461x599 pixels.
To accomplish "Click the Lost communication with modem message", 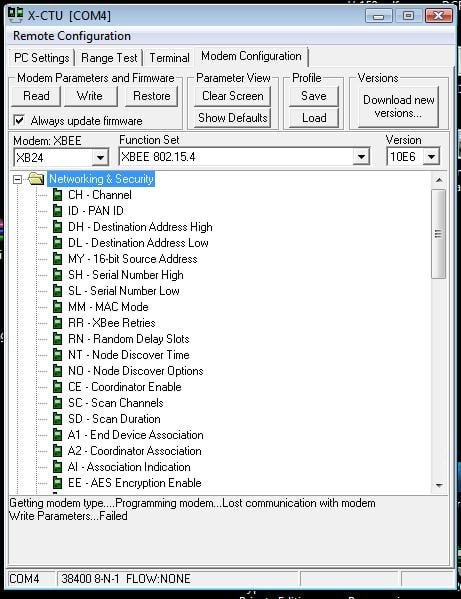I will [299, 503].
